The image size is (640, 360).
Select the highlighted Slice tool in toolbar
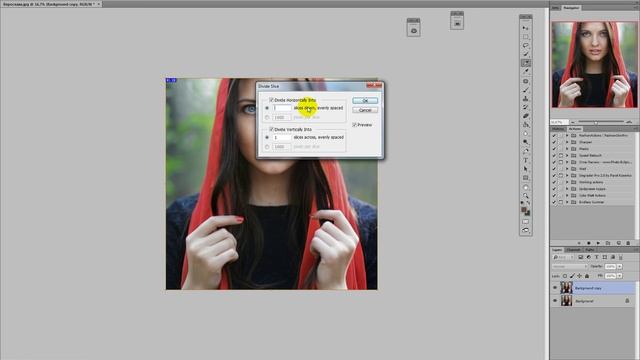pyautogui.click(x=526, y=63)
